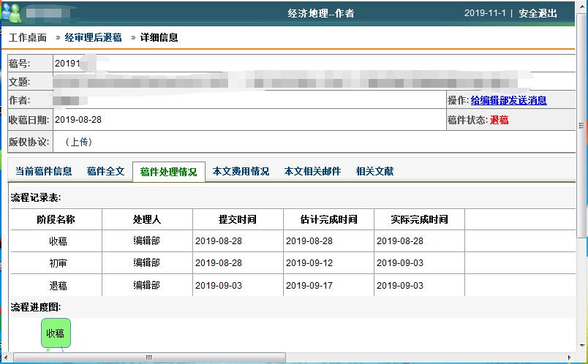Click the 流程进度图 heading
Screen dimensions: 588x364
[36, 307]
